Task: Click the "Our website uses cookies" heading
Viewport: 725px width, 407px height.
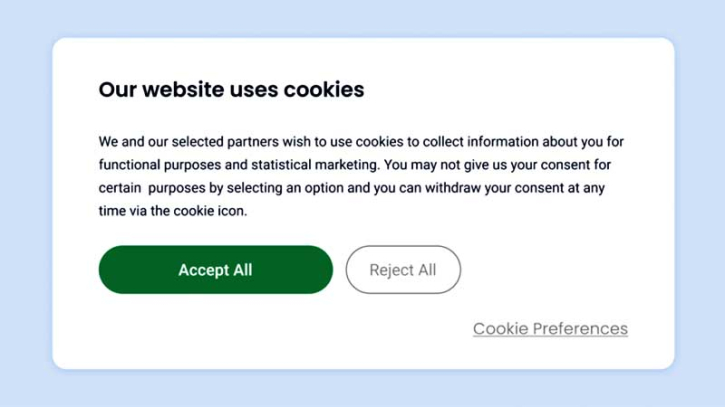Action: click(231, 90)
